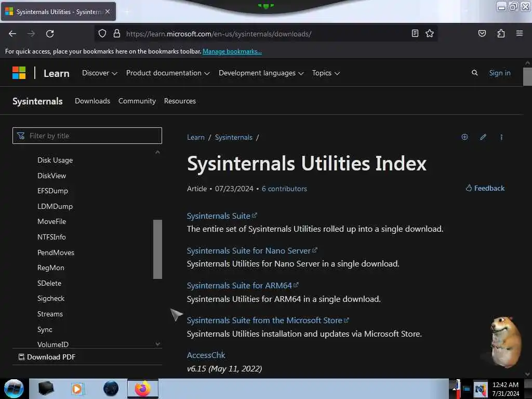The image size is (532, 399).
Task: Open the Extensions puzzle icon
Action: click(501, 33)
